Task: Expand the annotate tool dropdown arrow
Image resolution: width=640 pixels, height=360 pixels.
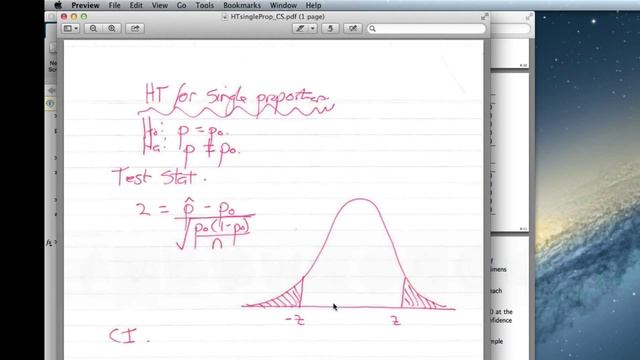Action: 313,28
